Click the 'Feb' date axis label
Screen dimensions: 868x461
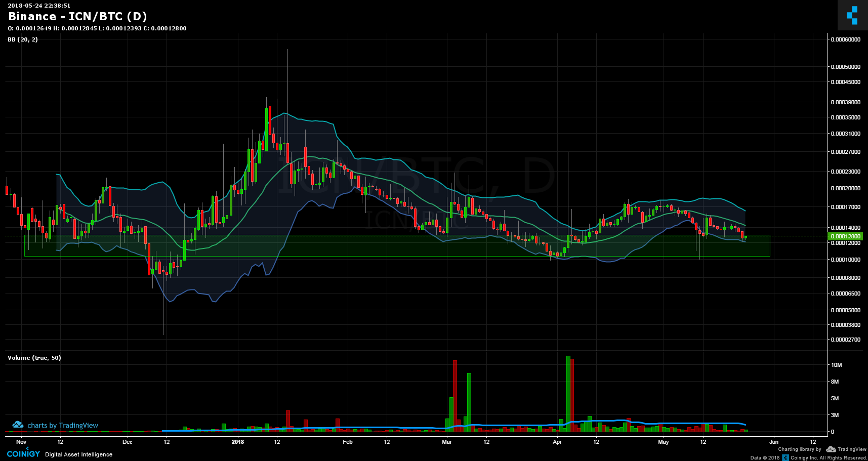(348, 442)
